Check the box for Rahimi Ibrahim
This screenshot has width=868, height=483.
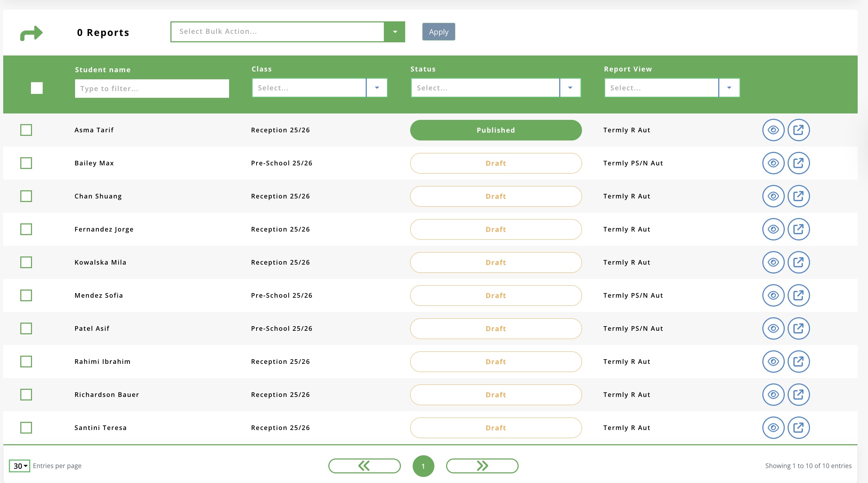pos(26,362)
